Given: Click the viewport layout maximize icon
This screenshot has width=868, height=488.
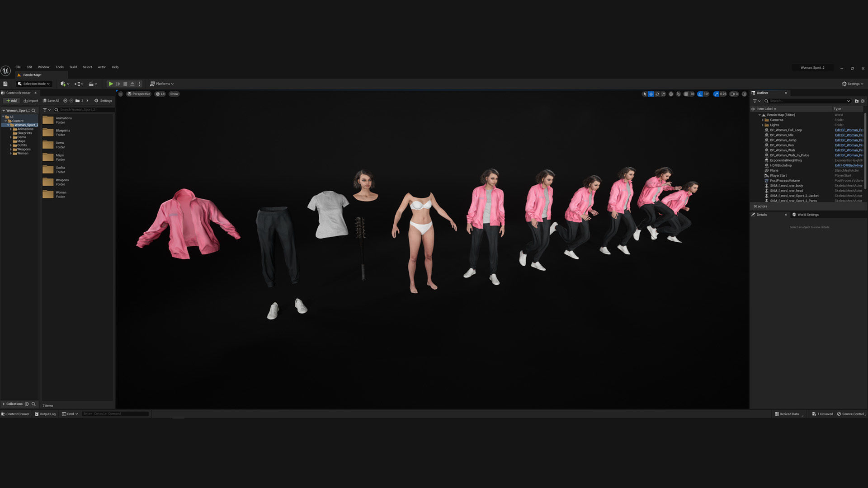Looking at the screenshot, I should tap(744, 94).
